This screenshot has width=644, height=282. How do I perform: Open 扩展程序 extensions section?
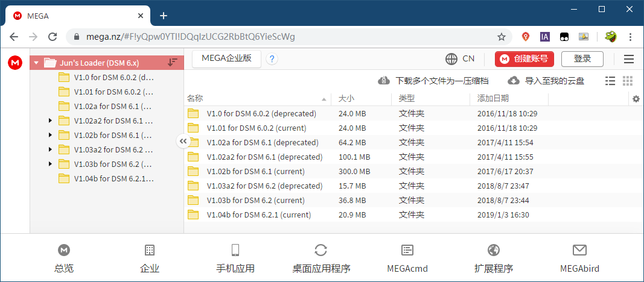(493, 258)
